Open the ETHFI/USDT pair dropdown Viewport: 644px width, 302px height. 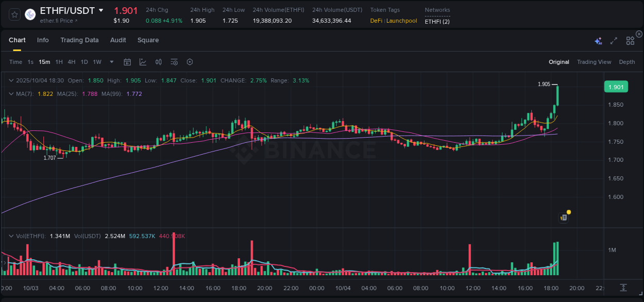[x=101, y=10]
